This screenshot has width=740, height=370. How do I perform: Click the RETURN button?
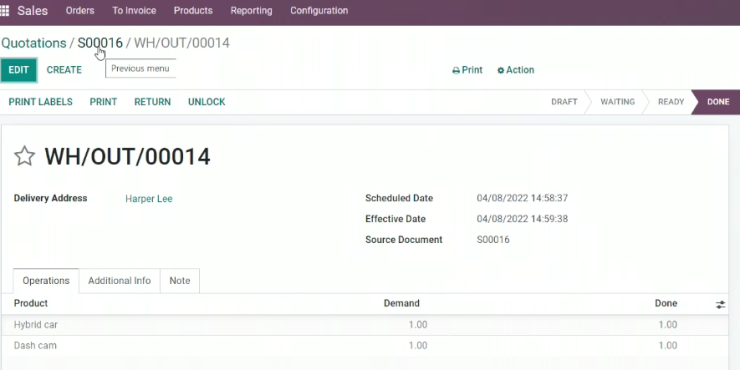point(152,102)
